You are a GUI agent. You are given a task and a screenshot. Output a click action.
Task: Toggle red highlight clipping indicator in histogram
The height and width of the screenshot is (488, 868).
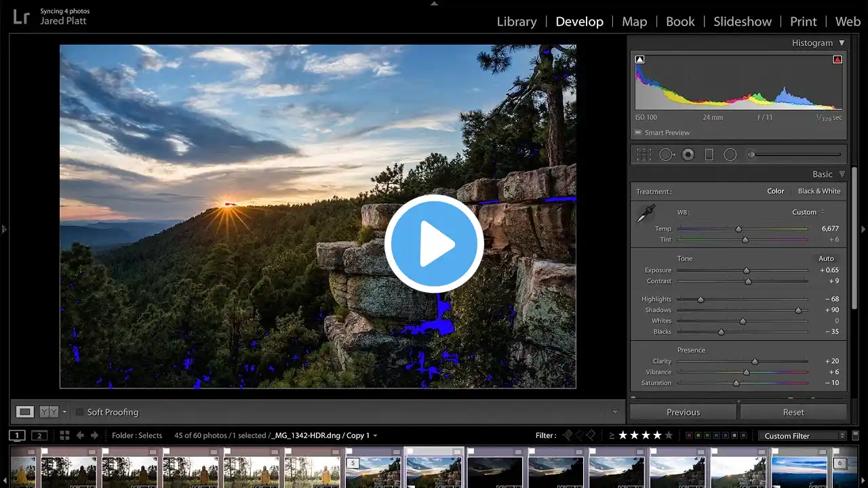pos(837,60)
